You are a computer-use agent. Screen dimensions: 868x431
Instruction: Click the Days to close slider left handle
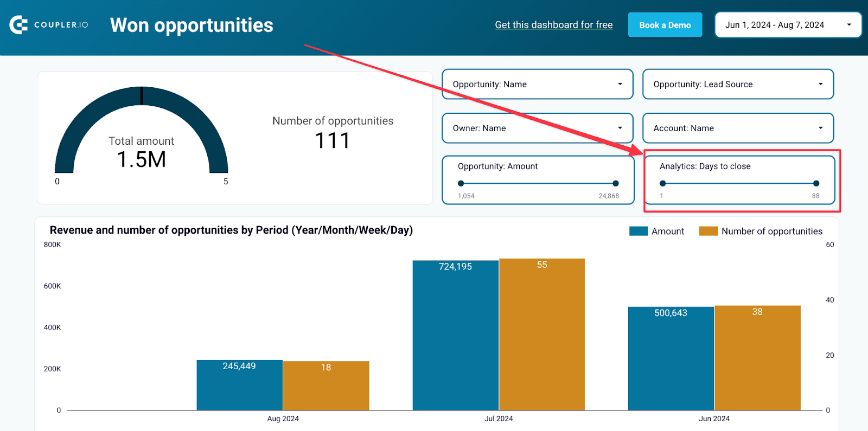point(662,183)
